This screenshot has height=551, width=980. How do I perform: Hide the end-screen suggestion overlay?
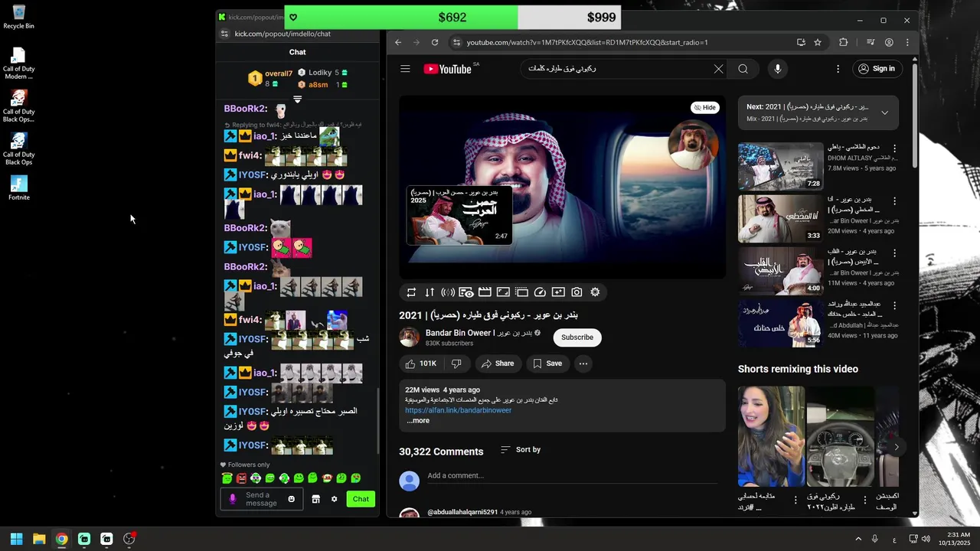pos(704,108)
